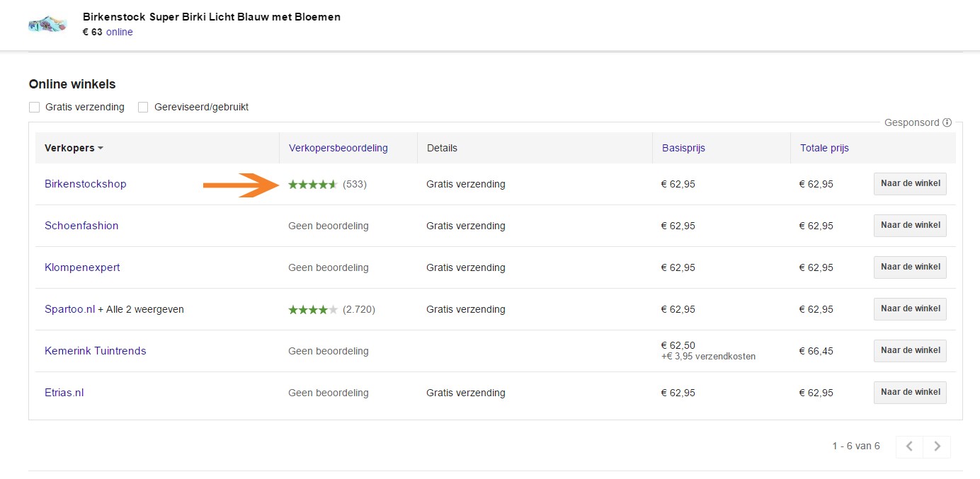Enable the Gratis verzending checkbox
980x479 pixels.
pyautogui.click(x=34, y=108)
